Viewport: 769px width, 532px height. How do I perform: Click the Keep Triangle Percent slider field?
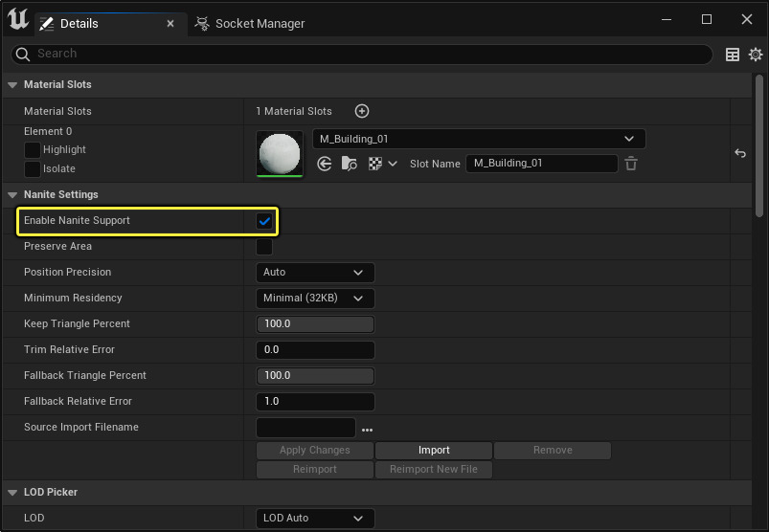[315, 324]
